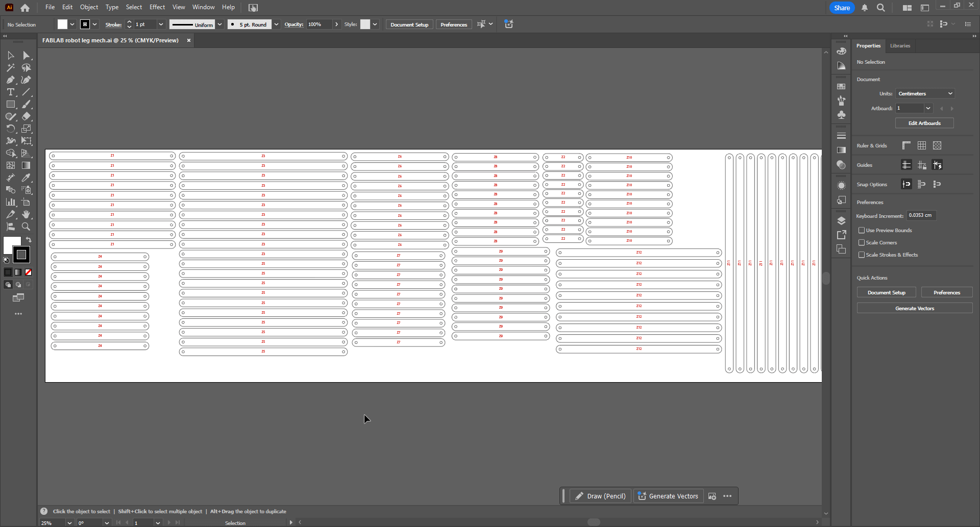Toggle Transparency Grid in Properties panel
Screen dimensions: 980x527
[937, 145]
